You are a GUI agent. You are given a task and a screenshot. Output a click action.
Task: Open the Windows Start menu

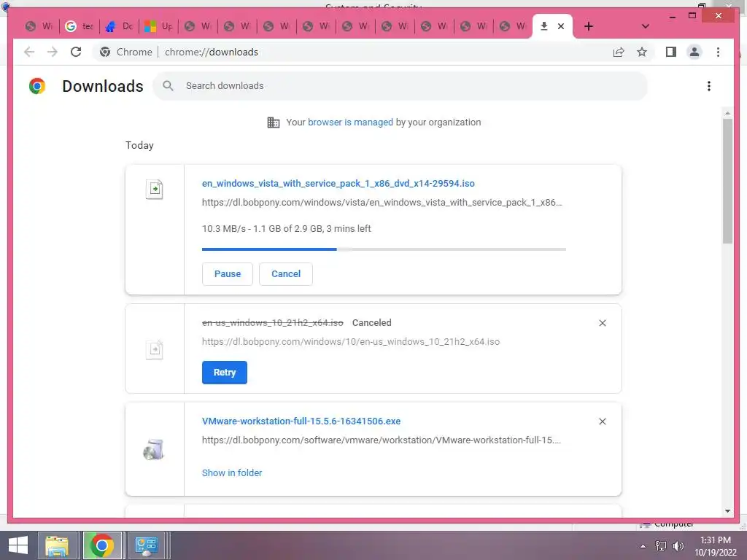click(18, 545)
